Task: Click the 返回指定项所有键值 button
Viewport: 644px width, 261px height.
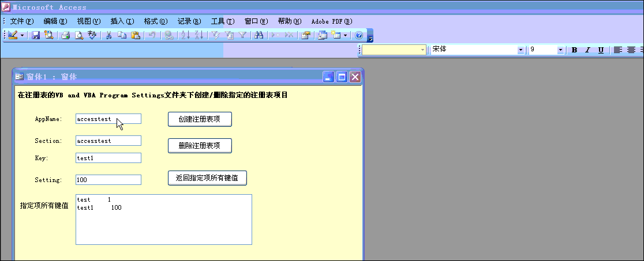Action: point(207,178)
